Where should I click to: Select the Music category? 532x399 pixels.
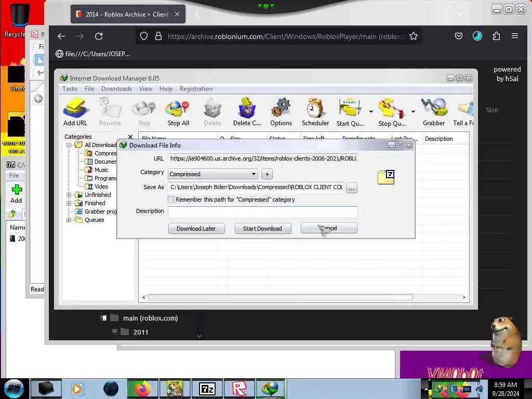[x=101, y=170]
